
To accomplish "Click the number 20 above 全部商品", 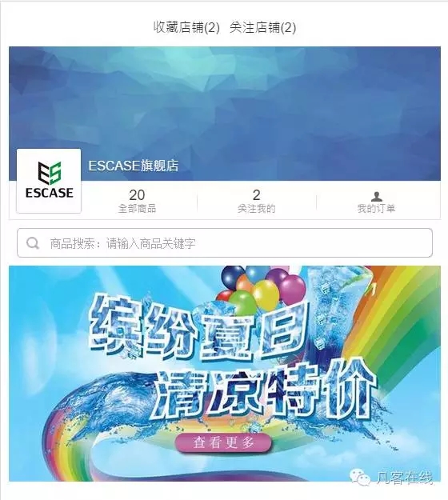I will tap(137, 195).
